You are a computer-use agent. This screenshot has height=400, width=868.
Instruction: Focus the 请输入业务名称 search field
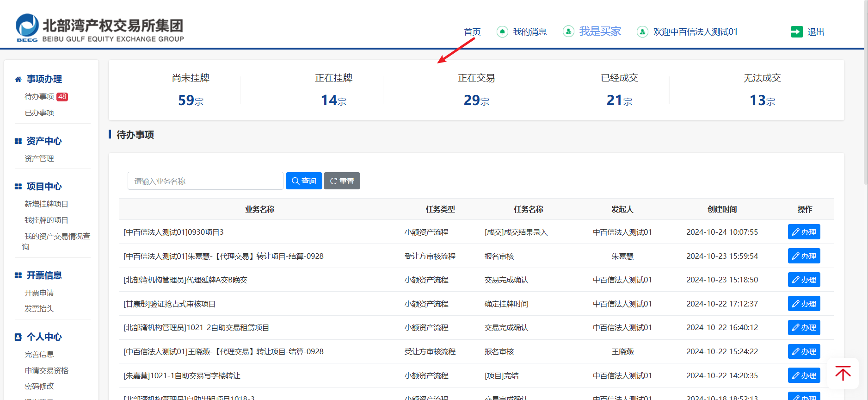(x=205, y=181)
